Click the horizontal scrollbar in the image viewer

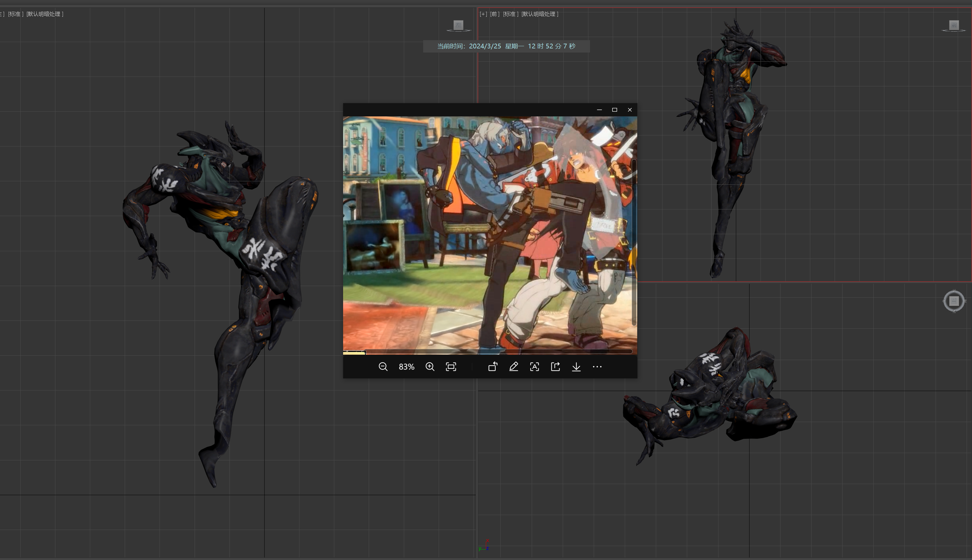[498, 351]
